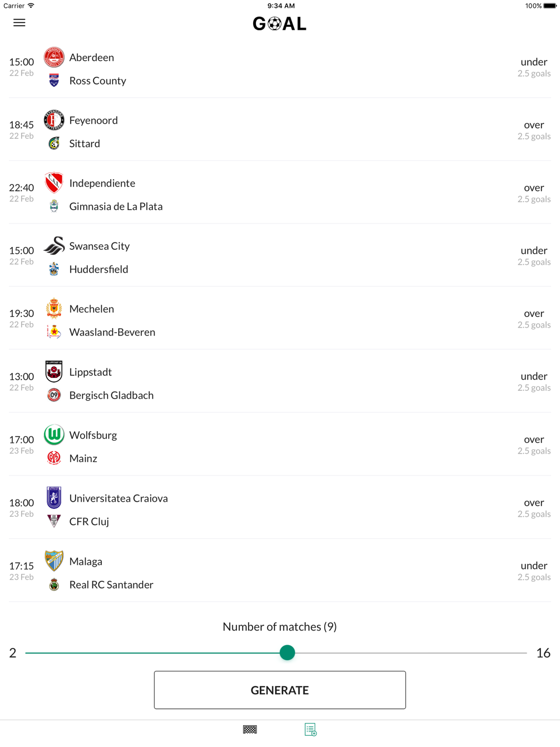This screenshot has height=747, width=560.
Task: Switch to the green list tab
Action: pos(311,730)
